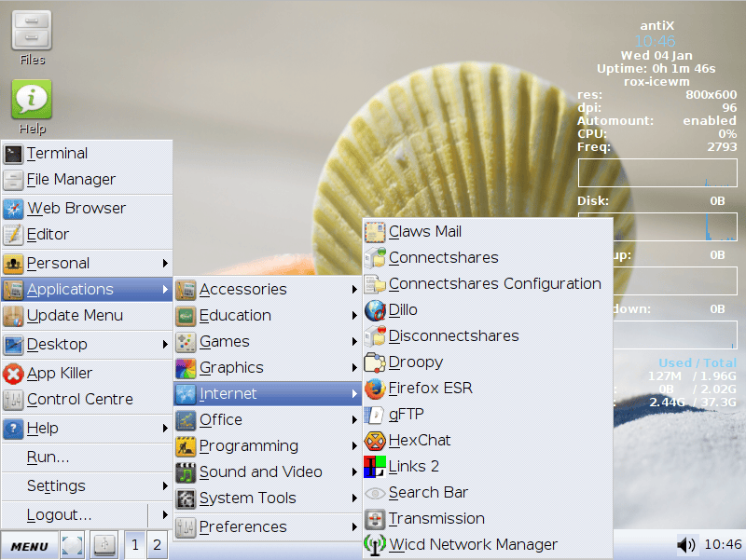This screenshot has height=560, width=746.
Task: Select the Internet menu entry
Action: click(x=268, y=393)
